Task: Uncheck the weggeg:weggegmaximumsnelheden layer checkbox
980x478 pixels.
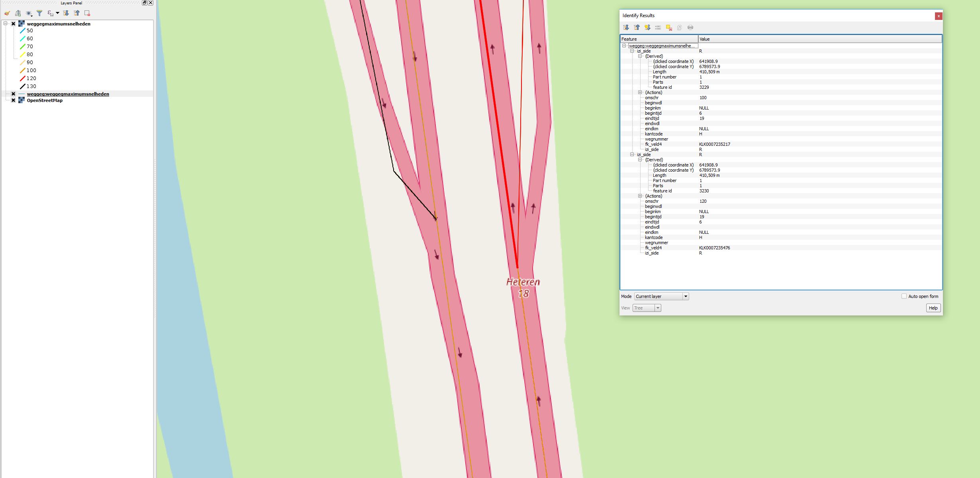Action: point(14,94)
